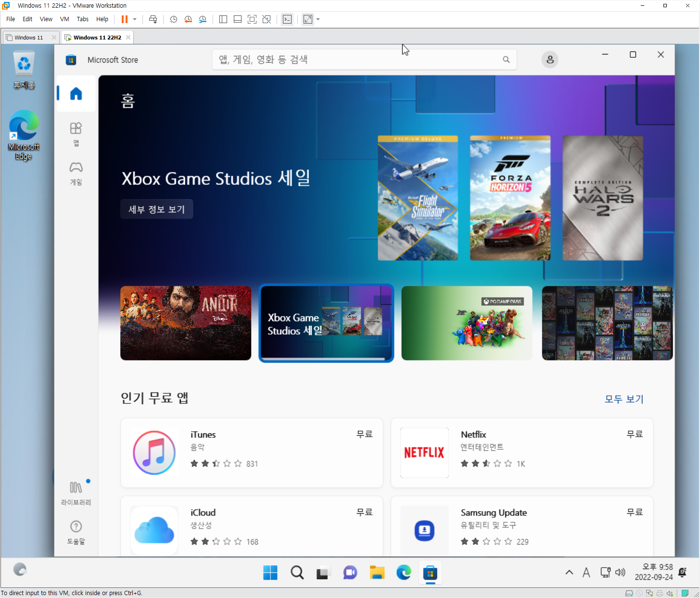Open the guest volume tray icon
This screenshot has height=598, width=700.
620,572
